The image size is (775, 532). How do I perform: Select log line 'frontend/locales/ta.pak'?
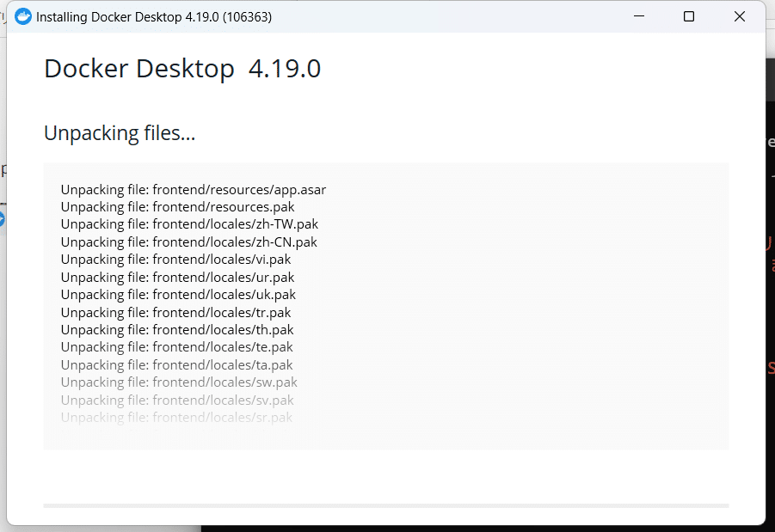tap(176, 364)
